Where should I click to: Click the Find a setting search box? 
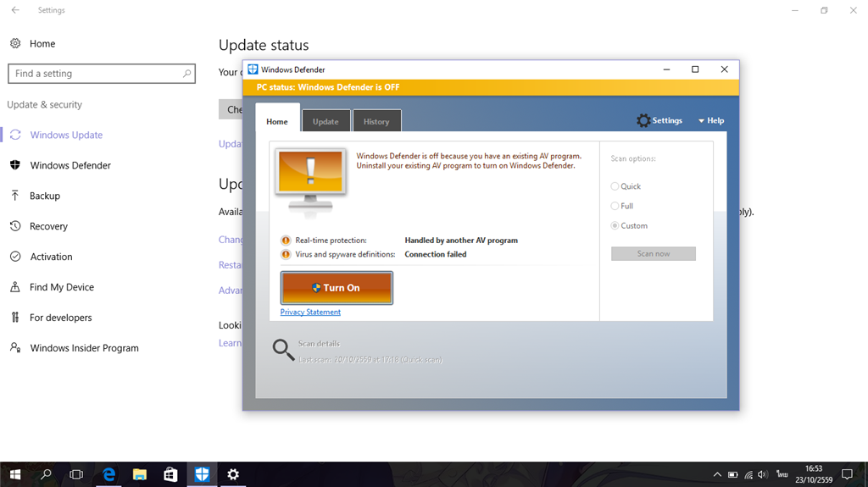(102, 74)
